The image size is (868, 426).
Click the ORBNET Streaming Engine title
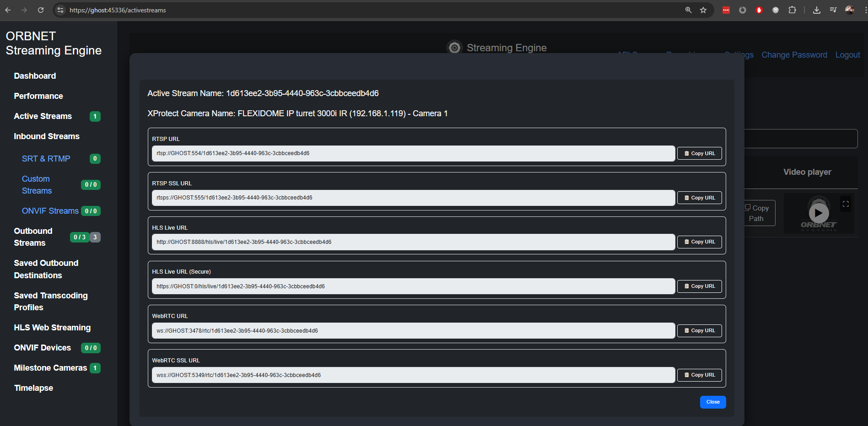[54, 43]
